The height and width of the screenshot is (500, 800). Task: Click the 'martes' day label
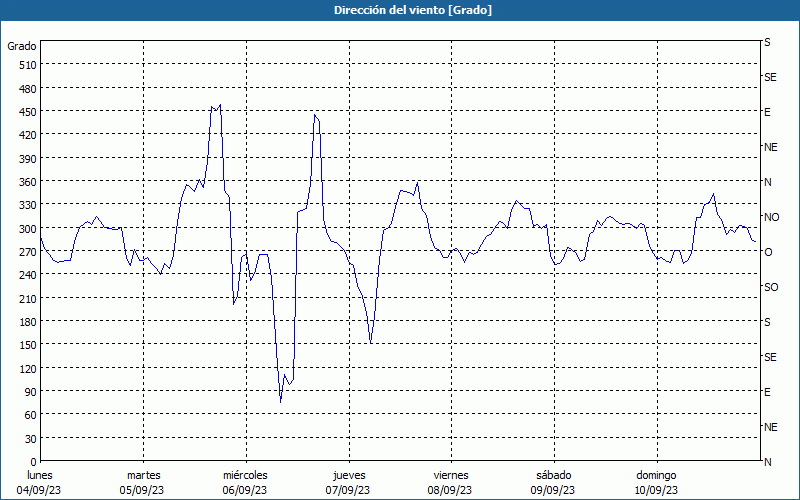click(144, 475)
